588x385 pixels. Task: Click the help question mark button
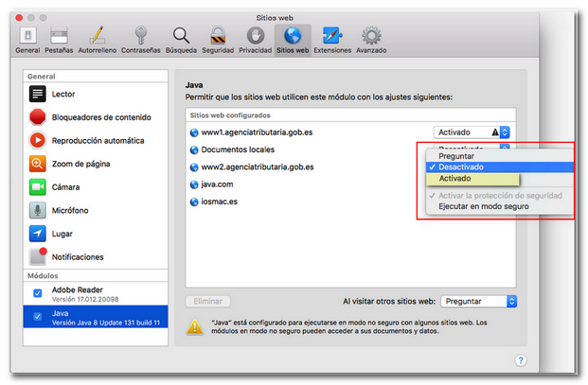point(520,359)
